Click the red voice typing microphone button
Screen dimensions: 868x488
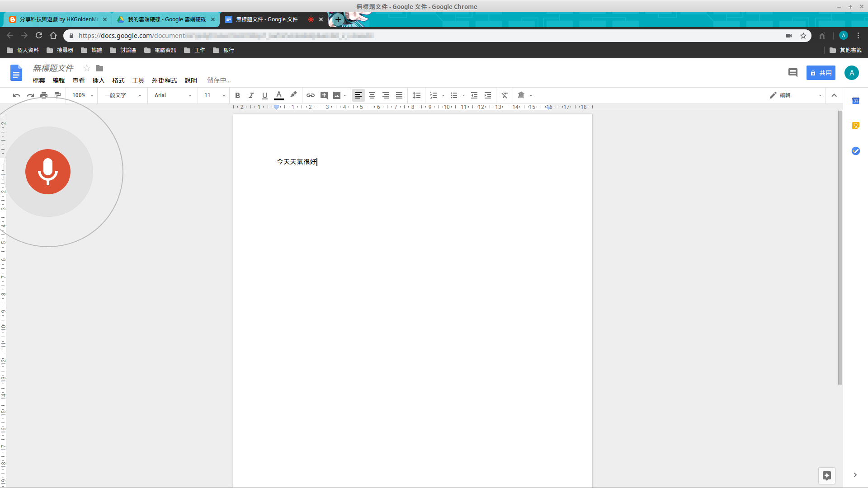(x=48, y=172)
